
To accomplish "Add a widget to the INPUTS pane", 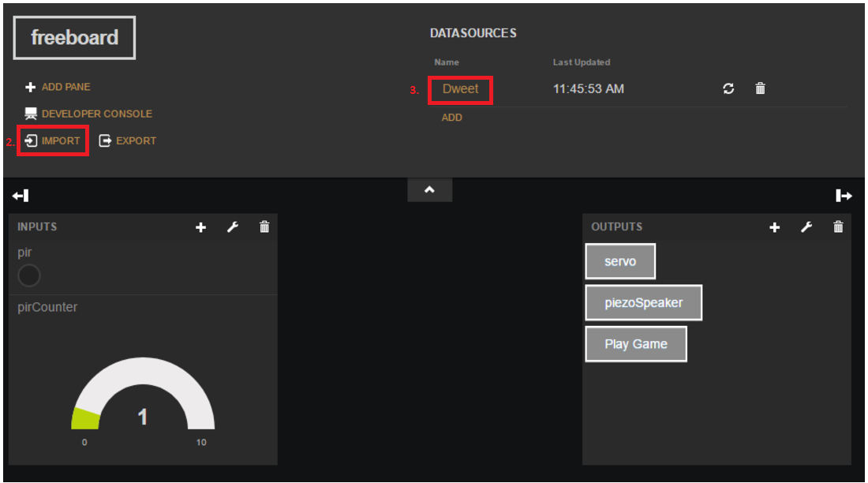I will click(200, 227).
